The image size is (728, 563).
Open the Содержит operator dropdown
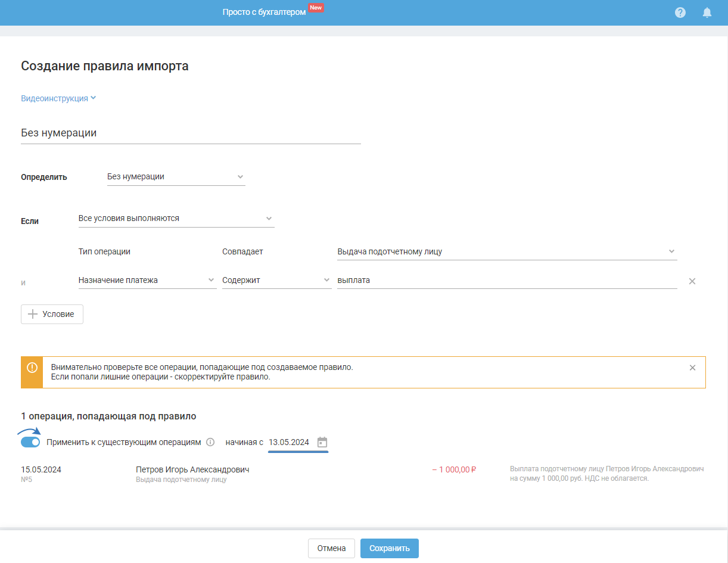276,280
